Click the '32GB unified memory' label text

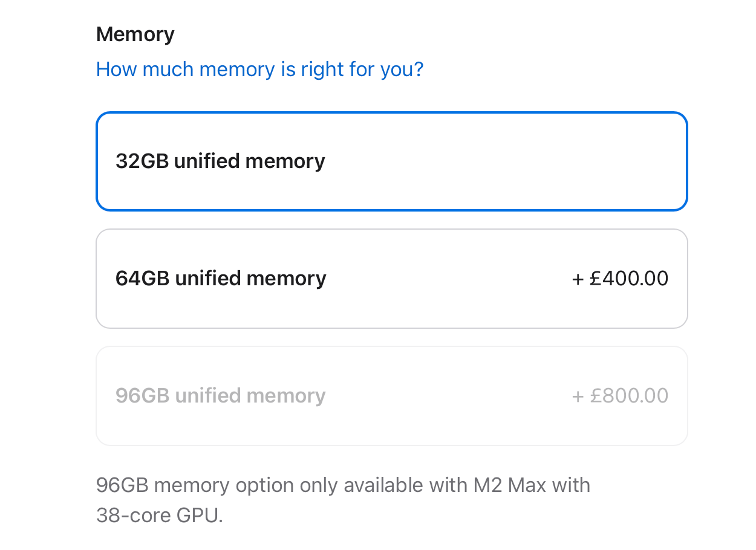[220, 161]
